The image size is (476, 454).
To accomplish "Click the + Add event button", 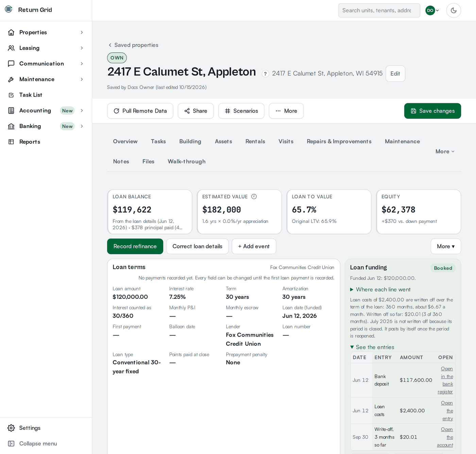I will coord(254,246).
